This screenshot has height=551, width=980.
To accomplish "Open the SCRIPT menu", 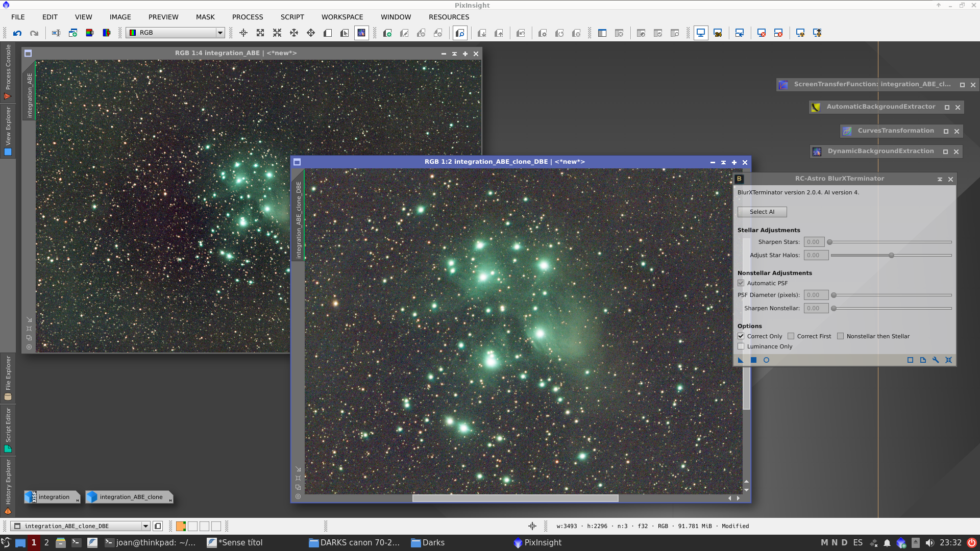I will tap(292, 17).
